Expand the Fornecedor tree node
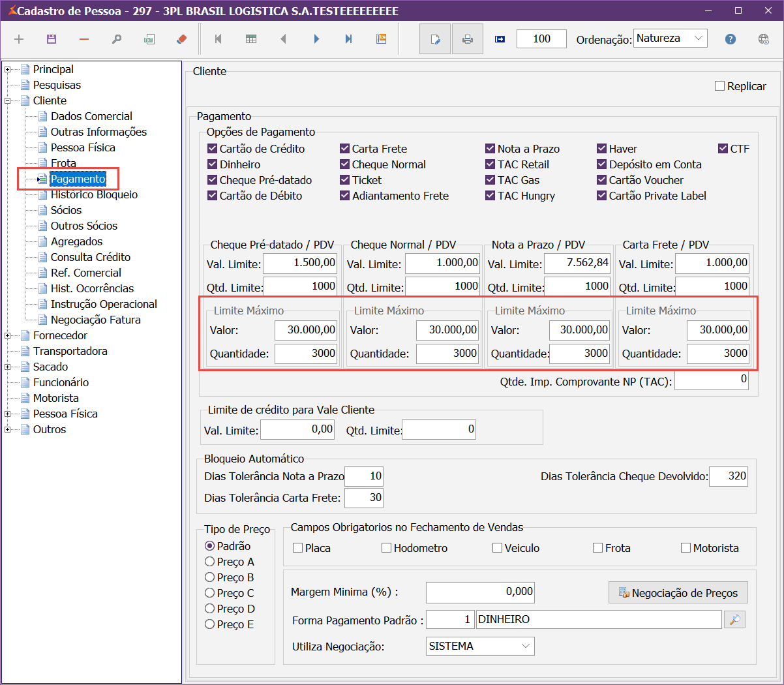Screen dimensions: 784x685 [8, 335]
